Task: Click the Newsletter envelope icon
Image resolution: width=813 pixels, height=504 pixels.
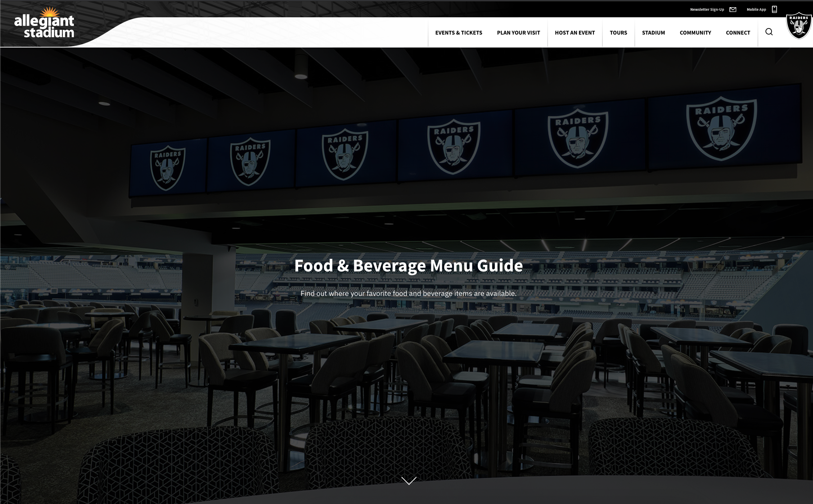Action: [733, 9]
